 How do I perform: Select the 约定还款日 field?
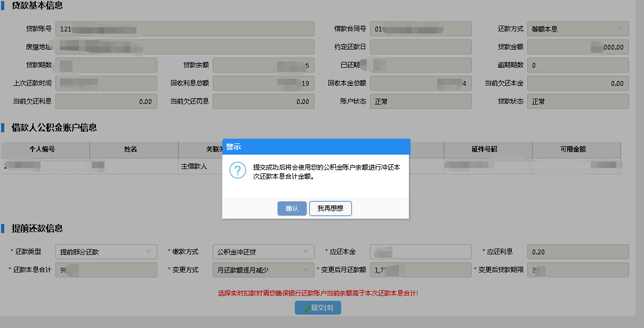421,47
